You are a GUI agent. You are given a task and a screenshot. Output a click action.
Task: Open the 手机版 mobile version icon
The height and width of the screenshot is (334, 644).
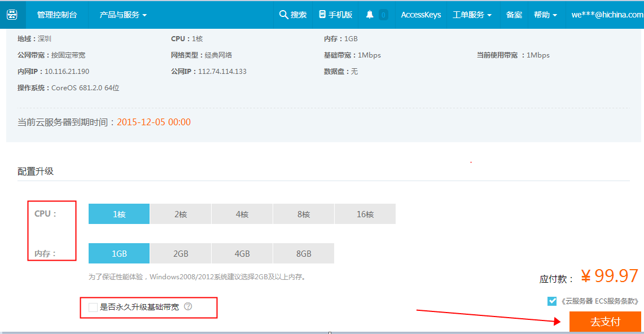(322, 15)
